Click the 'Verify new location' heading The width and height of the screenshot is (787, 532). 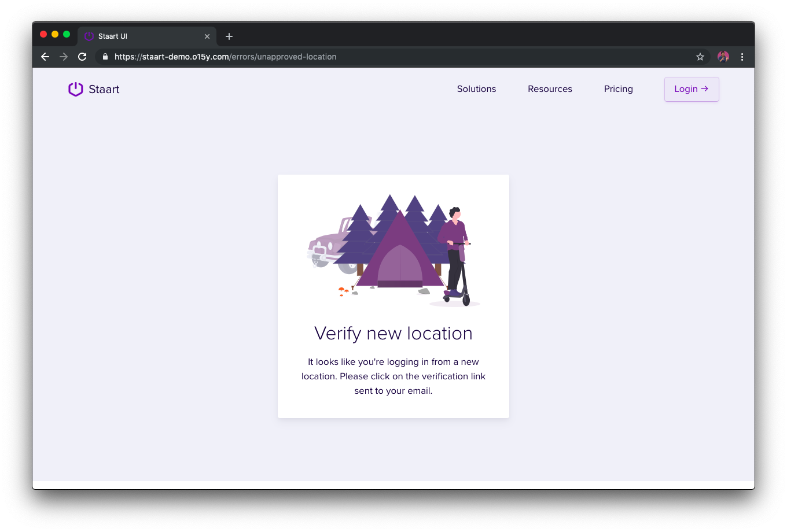tap(394, 334)
